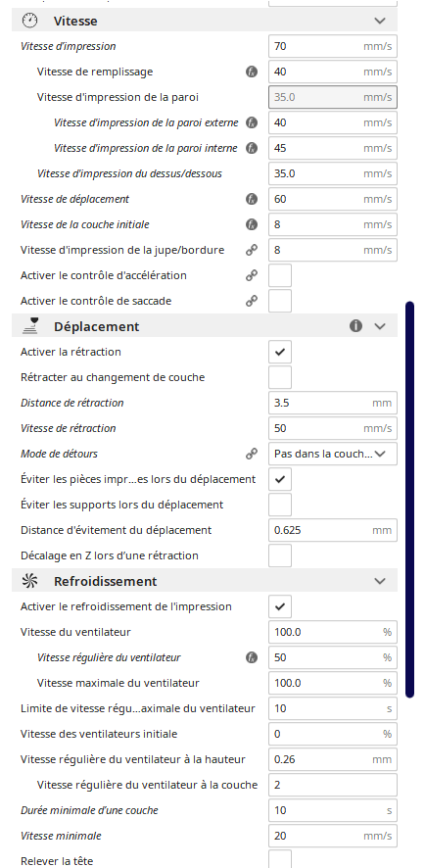Click the formula icon beside Vitesse régulière du ventilateur

[252, 657]
